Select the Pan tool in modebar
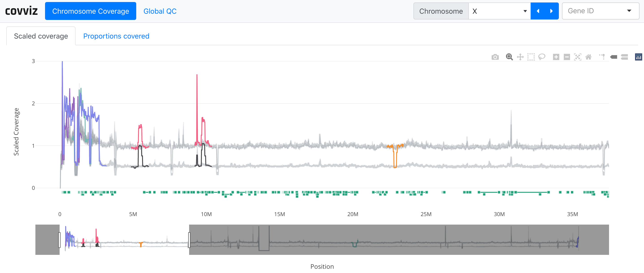Image resolution: width=644 pixels, height=273 pixels. pyautogui.click(x=520, y=57)
